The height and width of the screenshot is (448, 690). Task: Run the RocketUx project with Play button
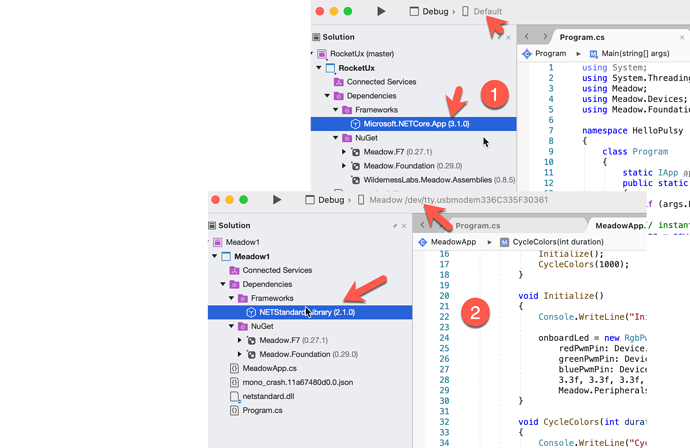tap(381, 11)
